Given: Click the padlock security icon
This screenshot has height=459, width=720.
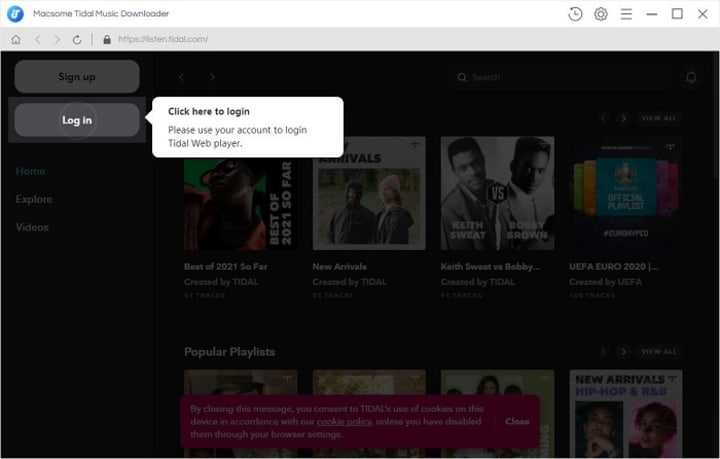Looking at the screenshot, I should coord(107,39).
